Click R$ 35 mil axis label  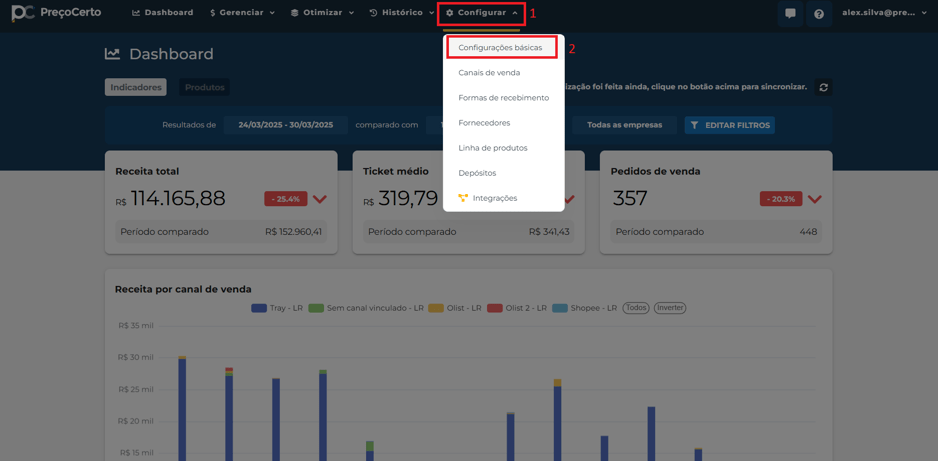click(x=136, y=326)
